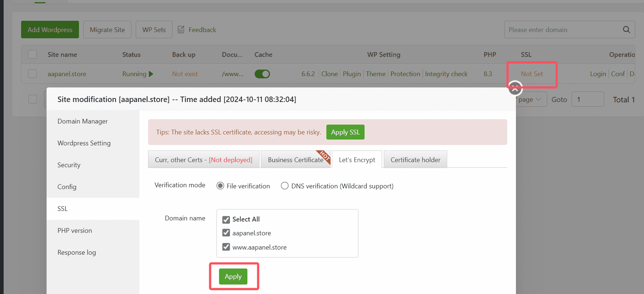This screenshot has width=644, height=294.
Task: Open the aapanel.store site name link
Action: [67, 74]
